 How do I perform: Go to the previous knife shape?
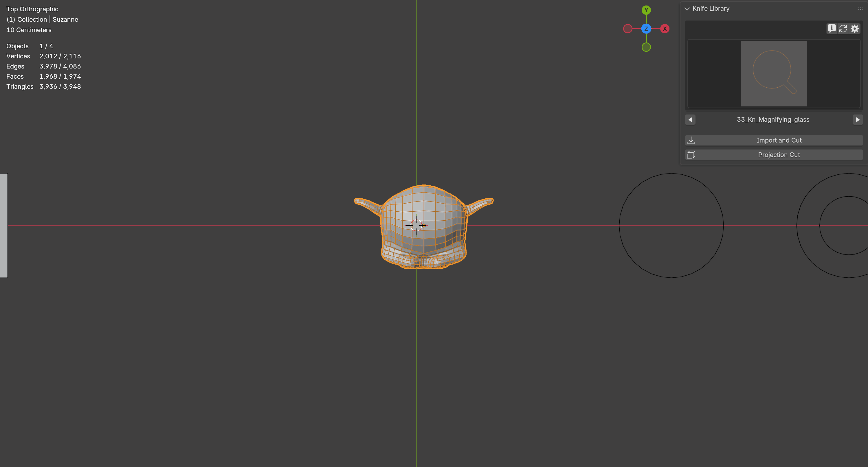pyautogui.click(x=690, y=119)
